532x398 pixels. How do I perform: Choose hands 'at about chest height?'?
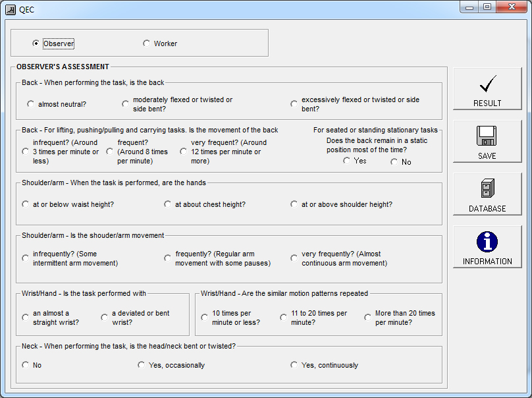point(167,204)
